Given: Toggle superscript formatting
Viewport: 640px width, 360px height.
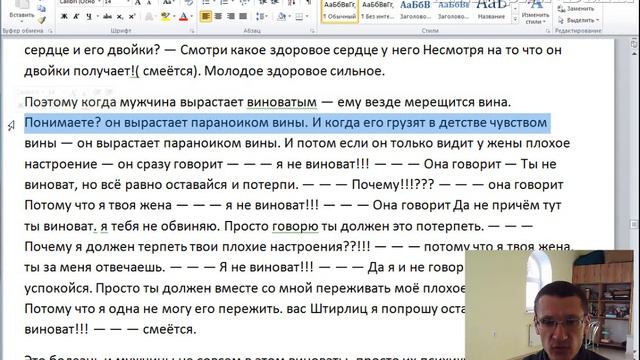Looking at the screenshot, I should click(x=131, y=17).
